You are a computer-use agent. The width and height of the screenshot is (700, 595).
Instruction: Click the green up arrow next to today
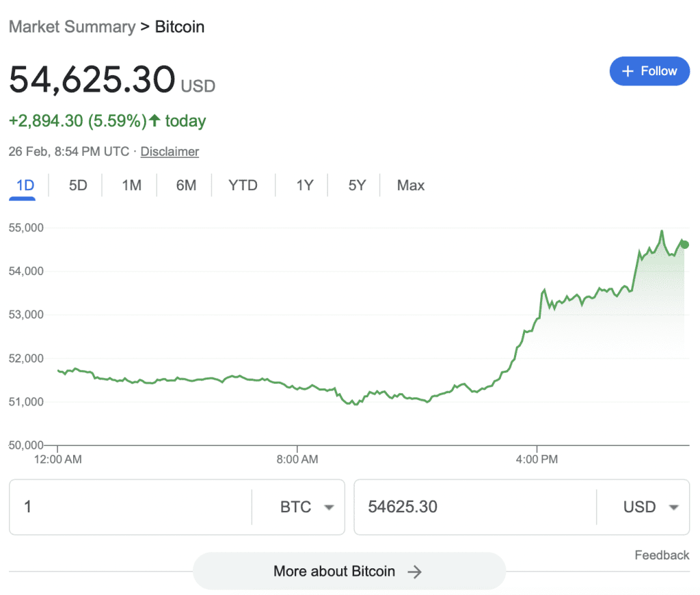154,121
